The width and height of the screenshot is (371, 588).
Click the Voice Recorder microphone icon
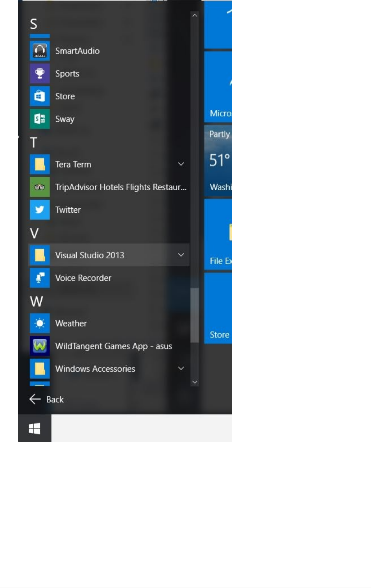click(40, 278)
